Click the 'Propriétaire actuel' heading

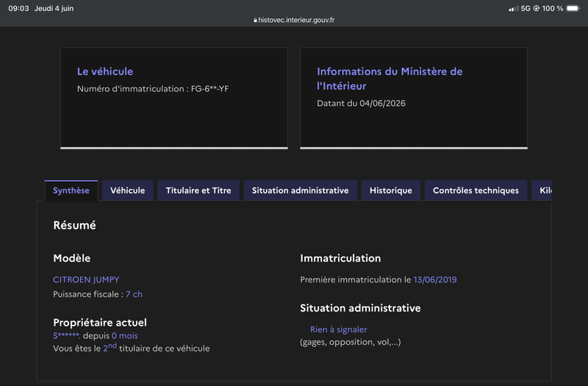pyautogui.click(x=100, y=323)
